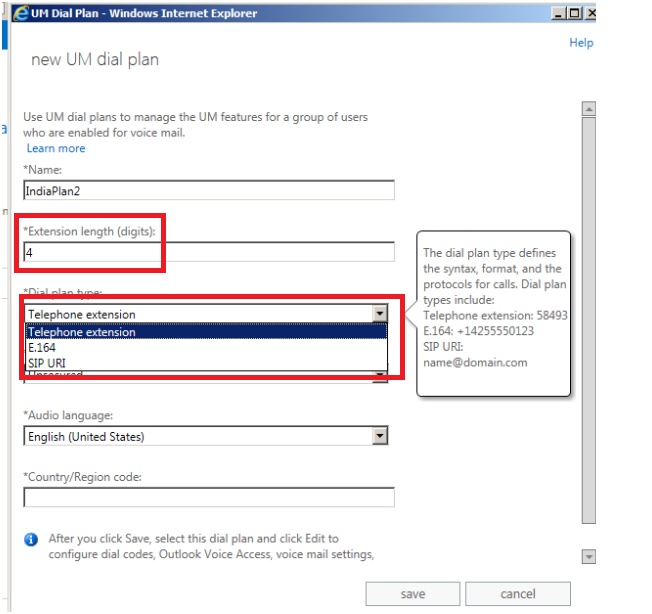652x614 pixels.
Task: Click the blue information icon
Action: (x=31, y=539)
